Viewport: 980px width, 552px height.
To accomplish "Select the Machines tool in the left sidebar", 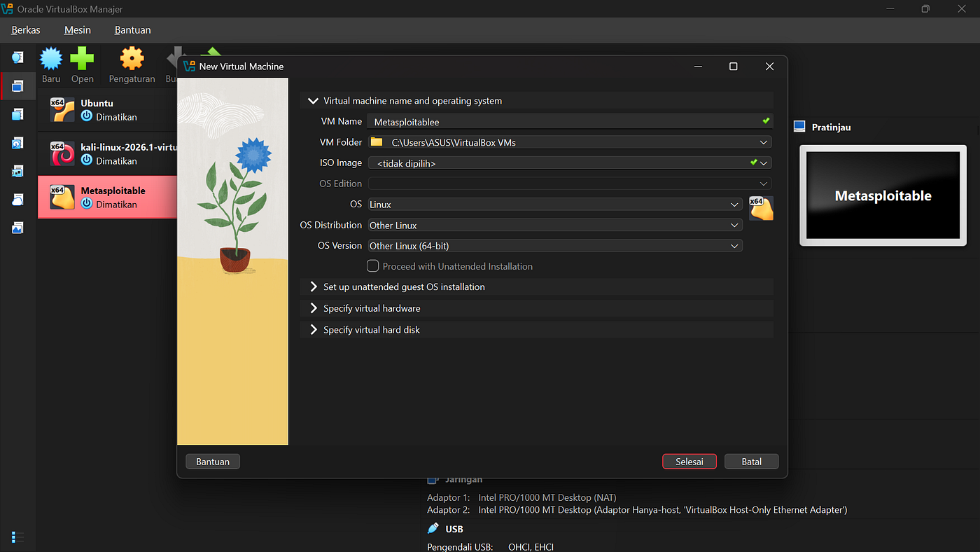I will coord(17,86).
